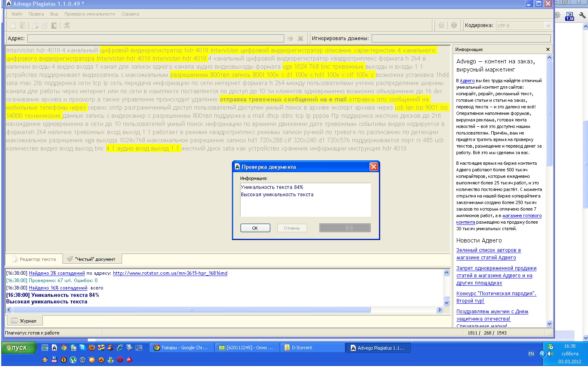
Task: Open Конкурс "Поэтическая пародия" news link
Action: (496, 297)
